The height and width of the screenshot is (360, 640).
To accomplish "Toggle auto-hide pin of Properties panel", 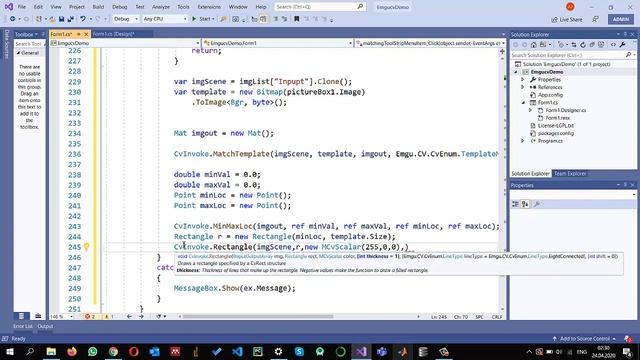I will (x=625, y=185).
